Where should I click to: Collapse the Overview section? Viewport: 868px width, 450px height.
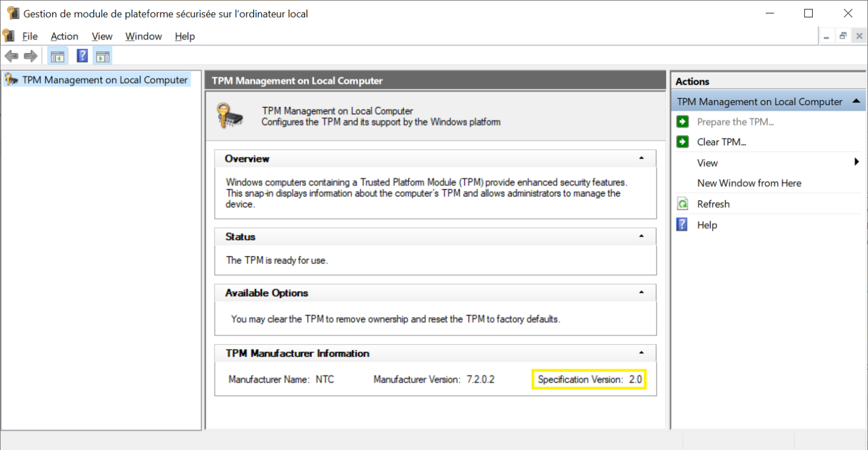(641, 158)
